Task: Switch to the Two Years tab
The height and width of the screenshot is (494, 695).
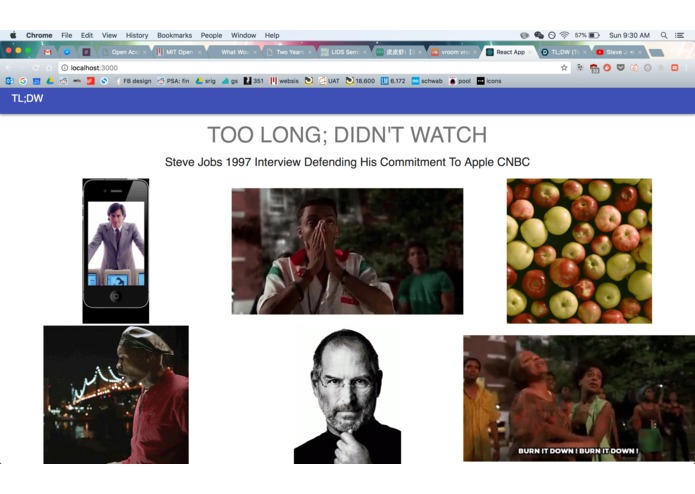Action: click(x=289, y=52)
